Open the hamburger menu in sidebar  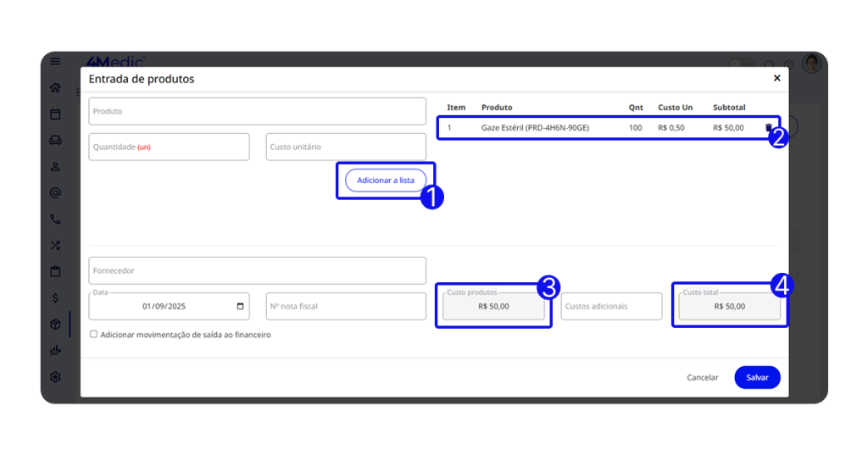[55, 62]
